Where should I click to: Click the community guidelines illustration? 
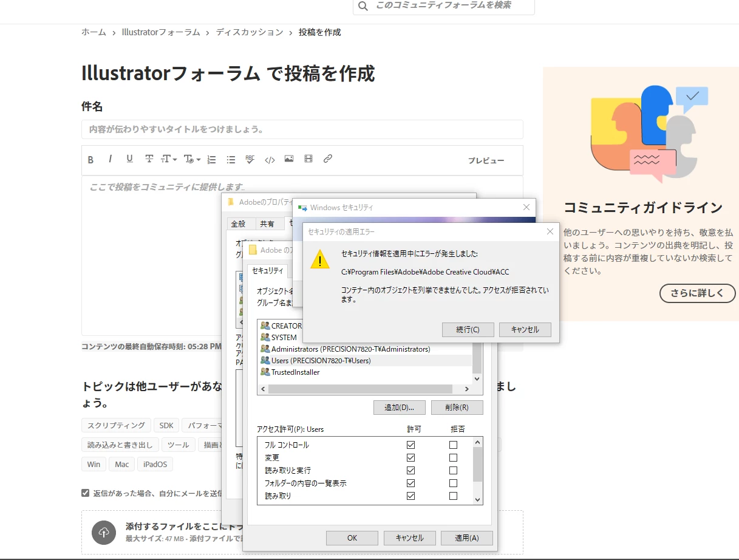click(x=649, y=135)
